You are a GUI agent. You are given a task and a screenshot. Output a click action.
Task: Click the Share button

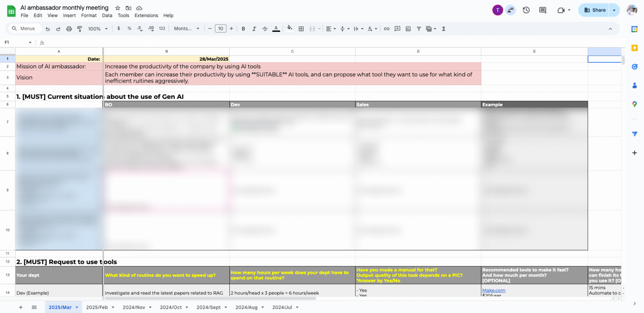point(595,10)
